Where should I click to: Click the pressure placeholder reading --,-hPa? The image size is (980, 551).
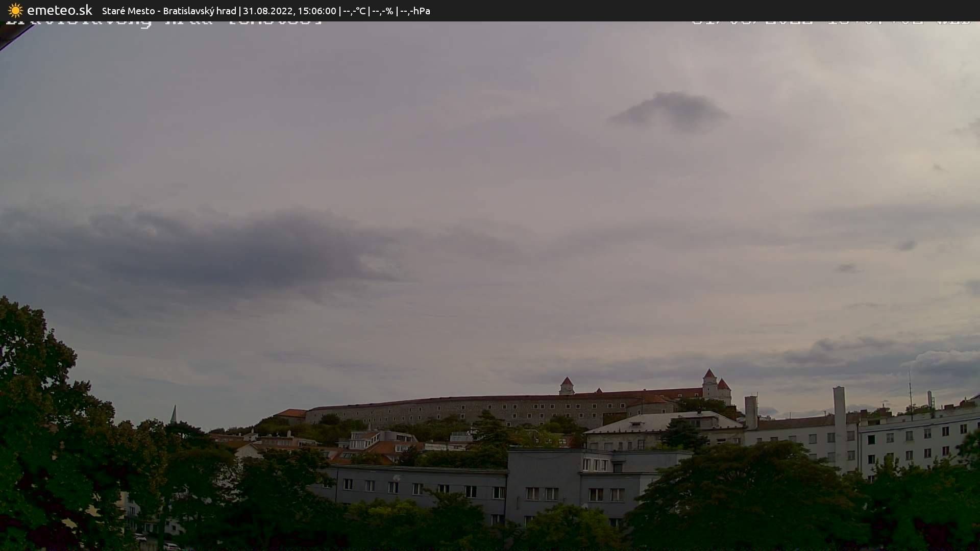pos(417,11)
